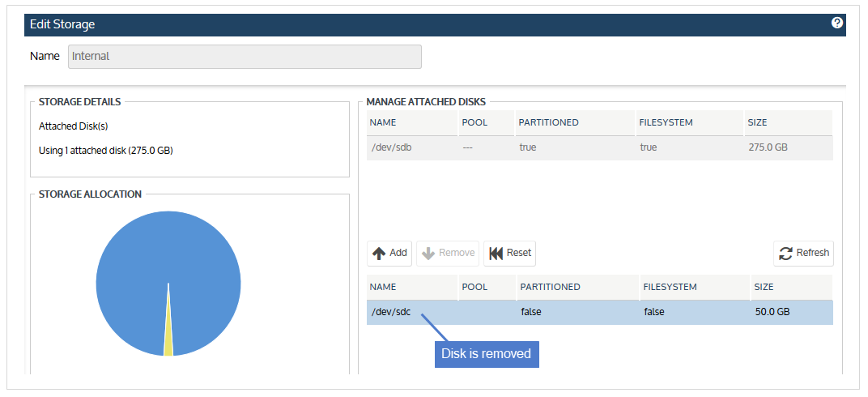The image size is (868, 397).
Task: Click the STORAGE ALLOCATION section heading
Action: [x=90, y=194]
